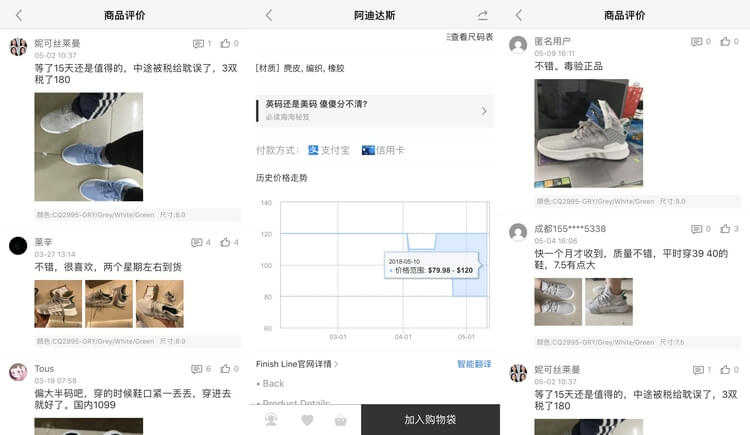Screen dimensions: 750x435
Task: Open customer service icon in bottom bar
Action: [x=271, y=420]
